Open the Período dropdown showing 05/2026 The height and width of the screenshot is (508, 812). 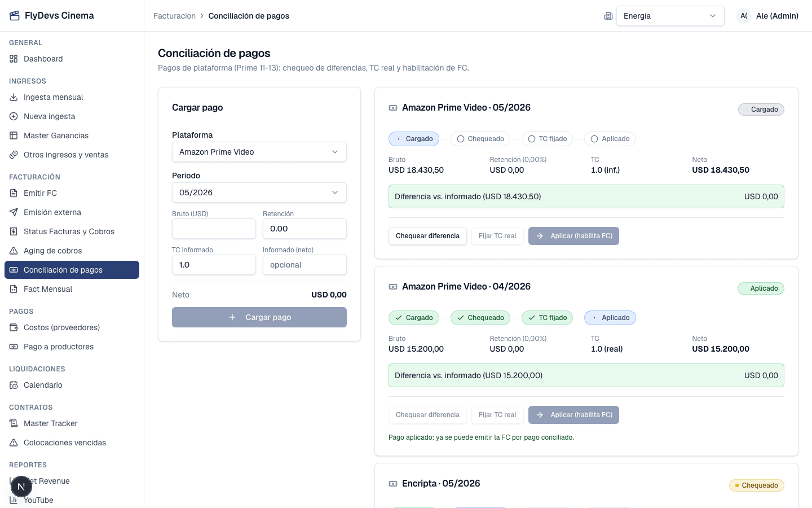pos(259,192)
